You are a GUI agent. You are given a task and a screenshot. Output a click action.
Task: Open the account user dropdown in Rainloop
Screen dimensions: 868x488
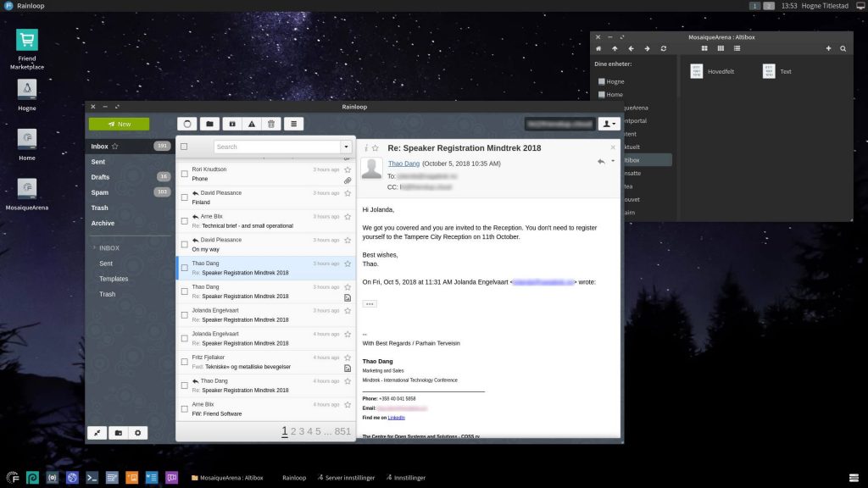(609, 124)
